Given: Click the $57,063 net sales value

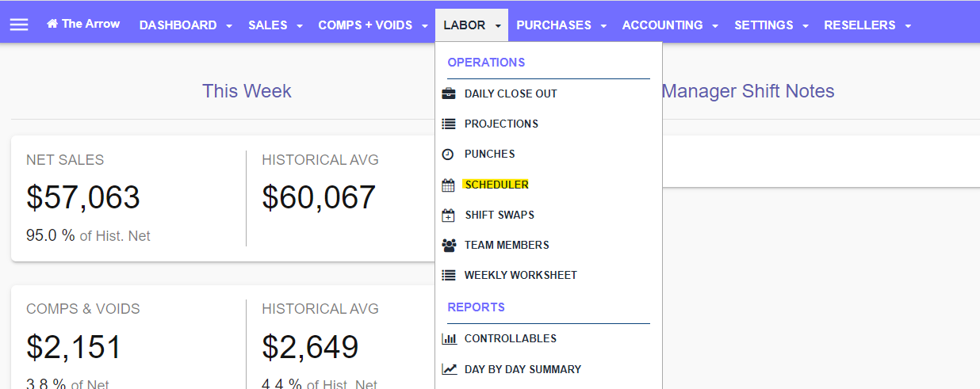Looking at the screenshot, I should point(83,197).
